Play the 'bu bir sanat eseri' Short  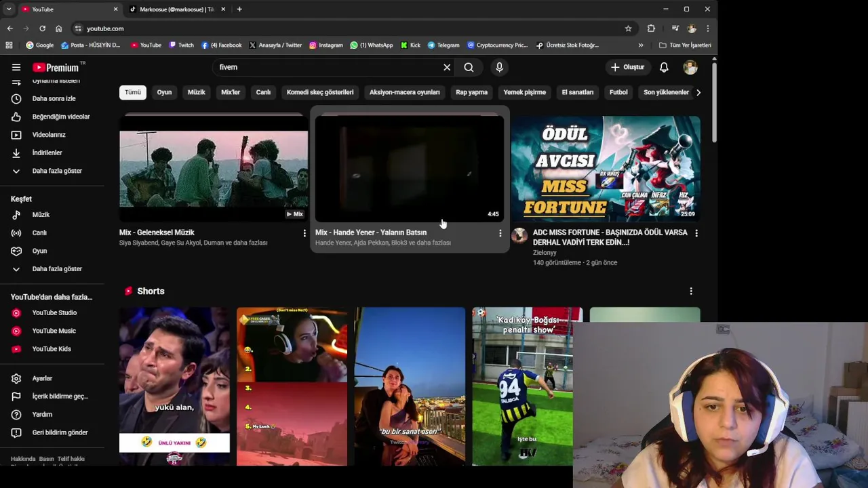pyautogui.click(x=410, y=386)
